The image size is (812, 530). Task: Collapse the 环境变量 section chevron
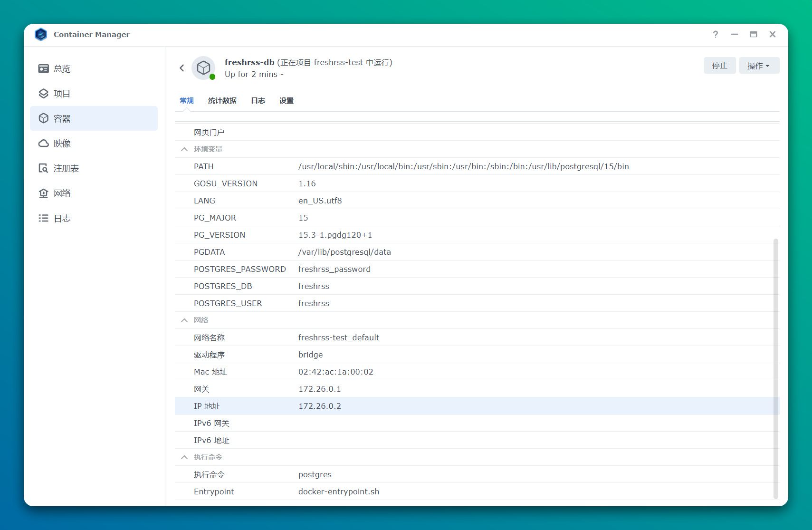tap(184, 149)
